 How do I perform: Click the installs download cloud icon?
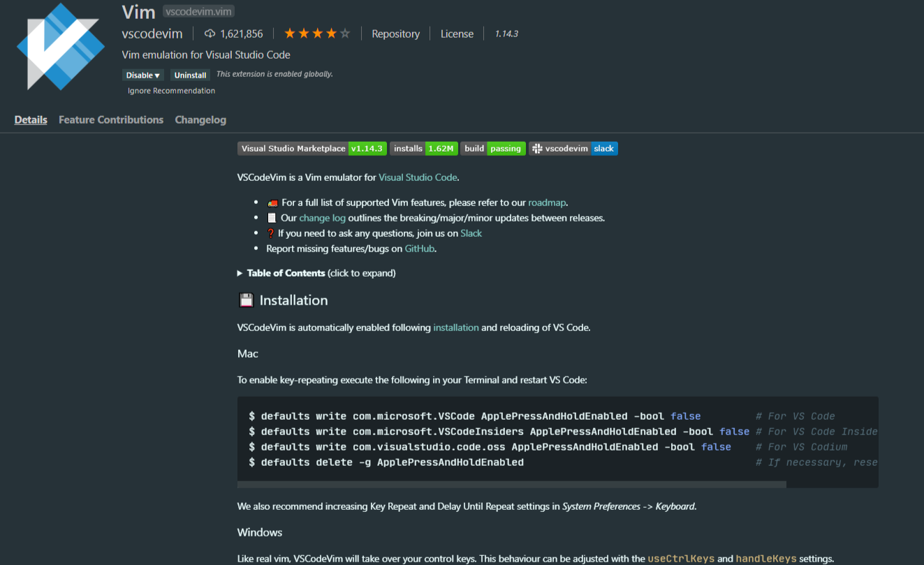pyautogui.click(x=210, y=34)
